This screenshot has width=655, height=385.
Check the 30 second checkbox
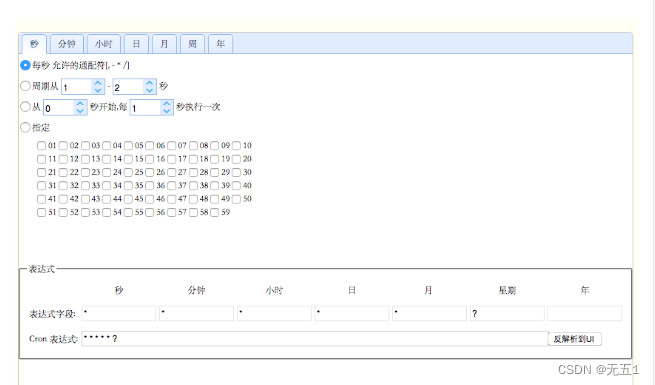236,172
